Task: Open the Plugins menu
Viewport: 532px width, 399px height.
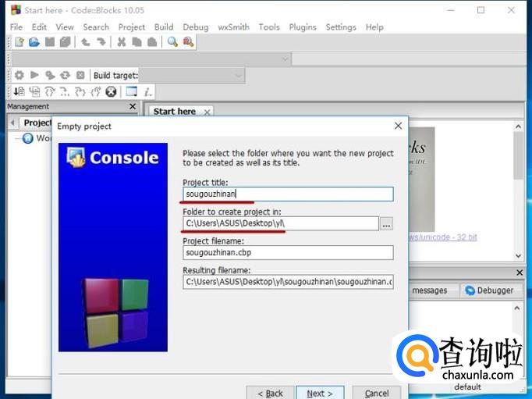Action: coord(303,27)
